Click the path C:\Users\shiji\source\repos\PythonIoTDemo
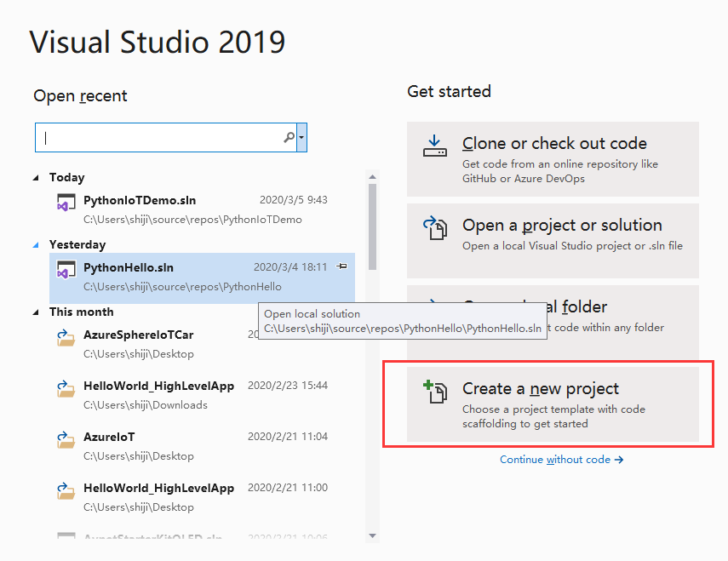This screenshot has width=728, height=561. click(192, 220)
